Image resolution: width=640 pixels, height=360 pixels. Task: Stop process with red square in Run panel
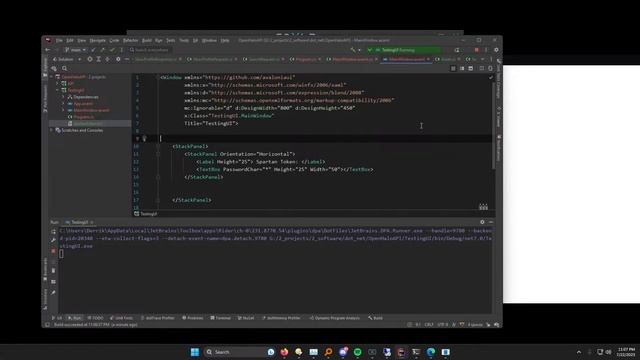tap(53, 251)
